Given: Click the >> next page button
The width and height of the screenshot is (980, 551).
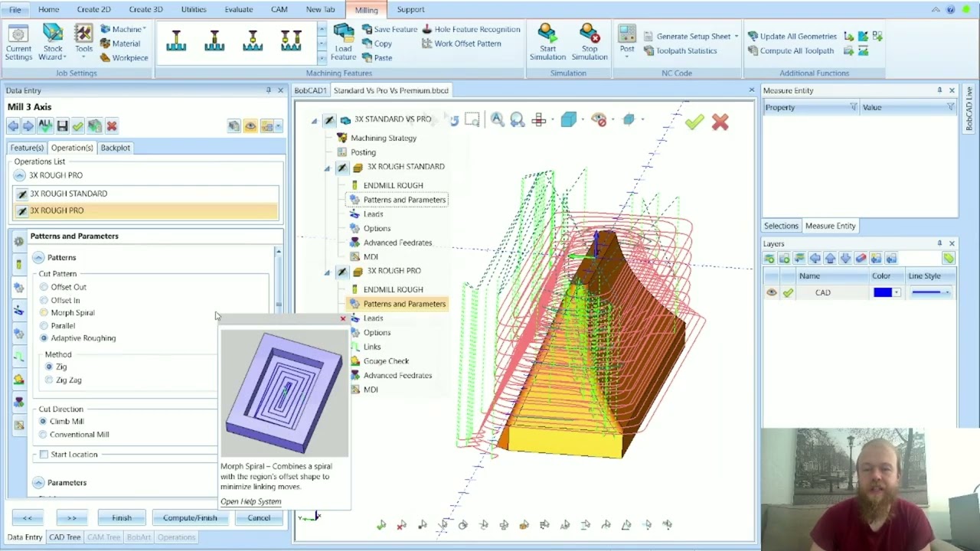Looking at the screenshot, I should tap(71, 518).
